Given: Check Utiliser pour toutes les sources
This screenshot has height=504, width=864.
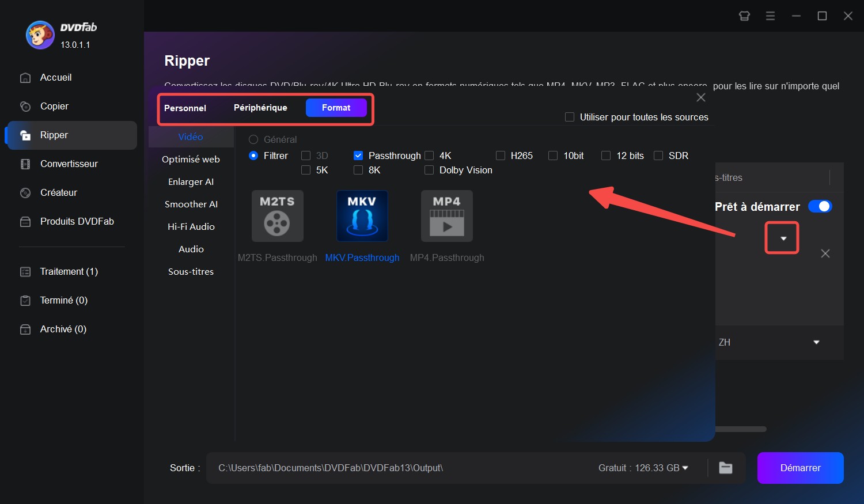Looking at the screenshot, I should [x=570, y=117].
